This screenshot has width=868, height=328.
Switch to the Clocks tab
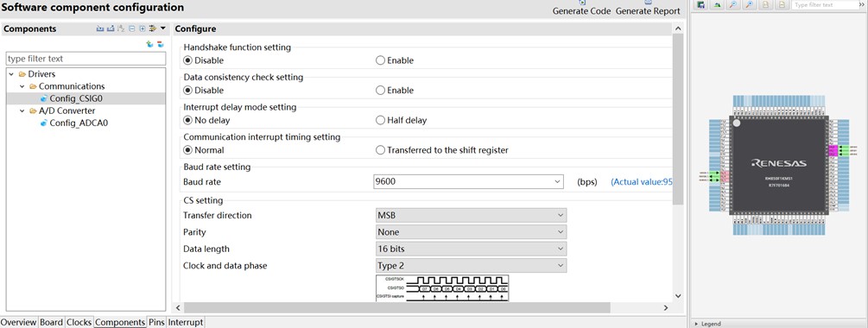click(79, 322)
